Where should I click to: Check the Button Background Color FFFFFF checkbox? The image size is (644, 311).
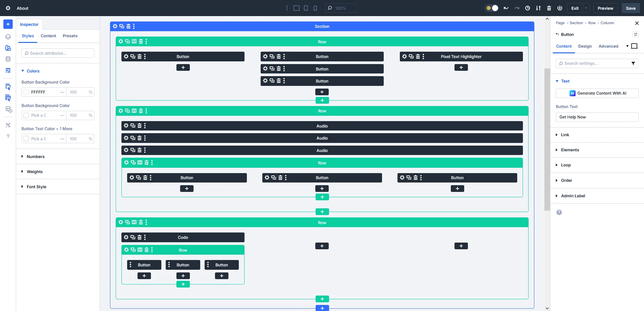click(x=26, y=92)
